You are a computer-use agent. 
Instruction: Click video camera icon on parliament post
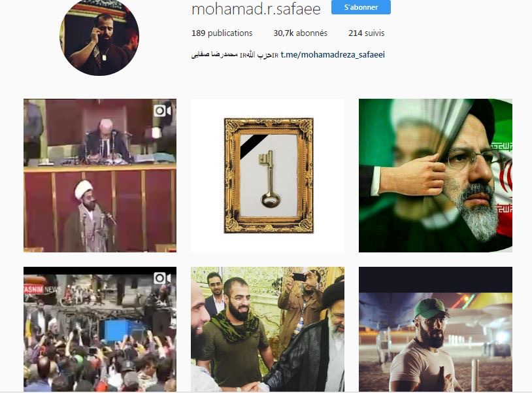tap(162, 111)
